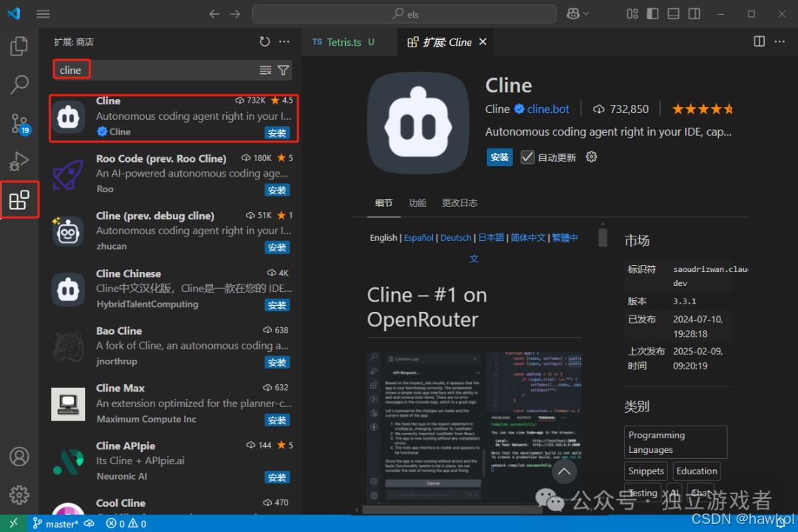Open the Español readme link
This screenshot has width=798, height=532.
(x=418, y=238)
